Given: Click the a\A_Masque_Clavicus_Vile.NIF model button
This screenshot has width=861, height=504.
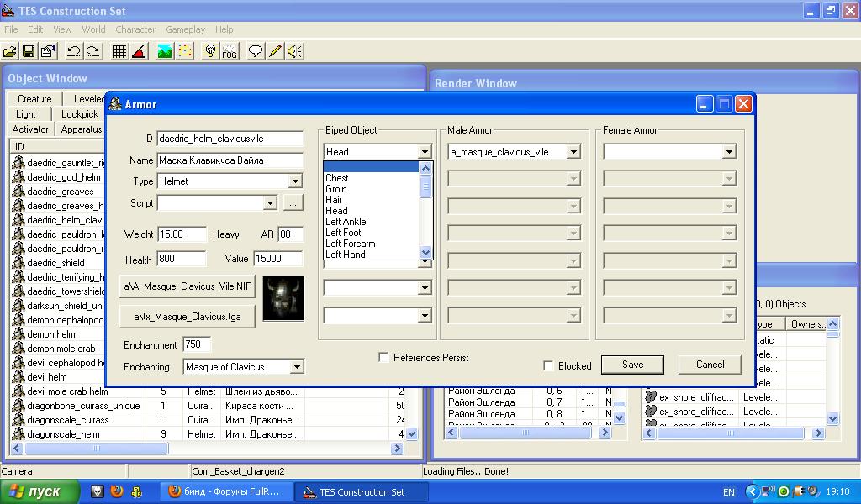Looking at the screenshot, I should pyautogui.click(x=188, y=286).
